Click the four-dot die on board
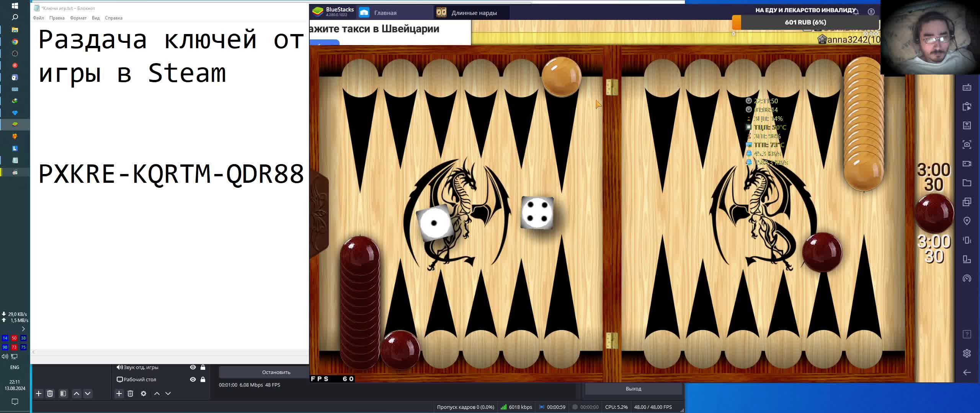Image resolution: width=980 pixels, height=413 pixels. coord(537,213)
